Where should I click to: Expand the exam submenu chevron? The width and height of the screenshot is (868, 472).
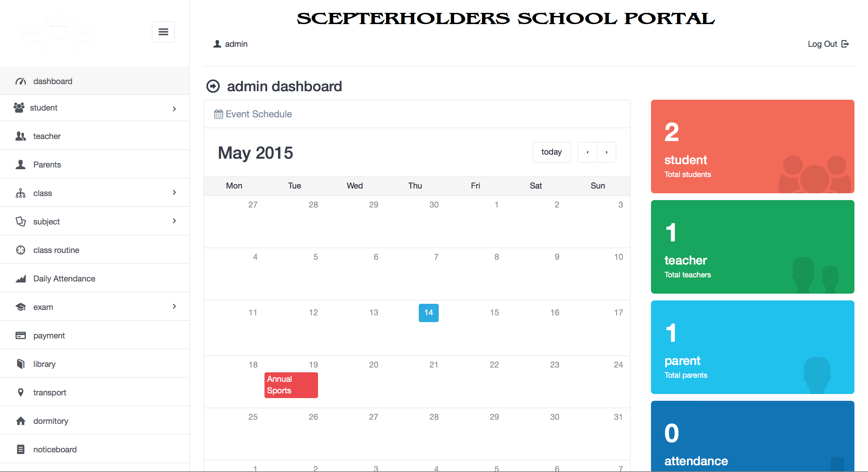click(x=174, y=306)
